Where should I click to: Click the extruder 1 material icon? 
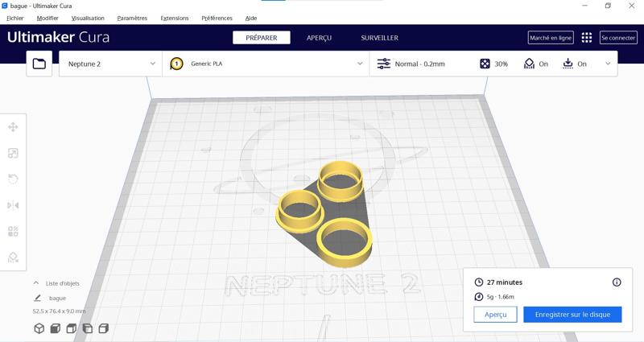coord(176,64)
